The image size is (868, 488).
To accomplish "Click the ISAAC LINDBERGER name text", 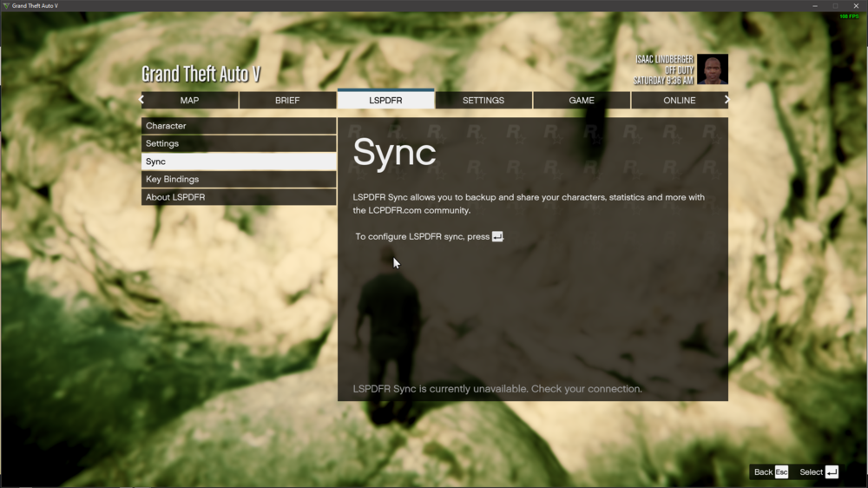I will (664, 59).
